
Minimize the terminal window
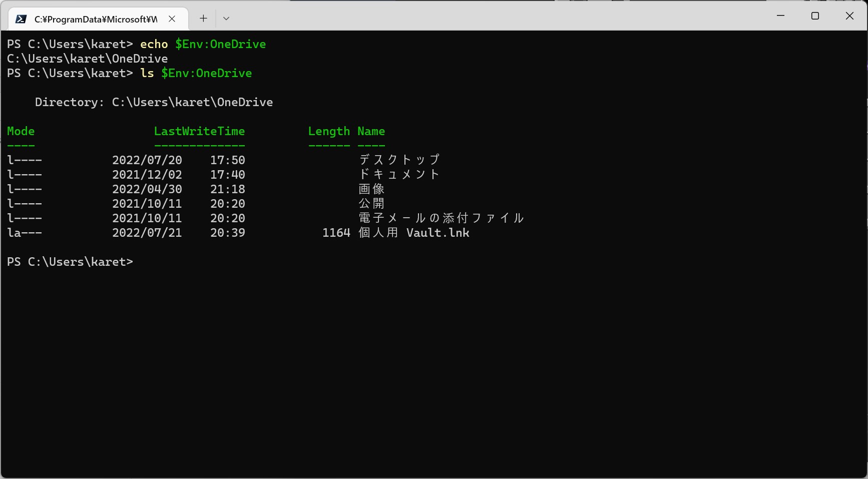(x=780, y=16)
